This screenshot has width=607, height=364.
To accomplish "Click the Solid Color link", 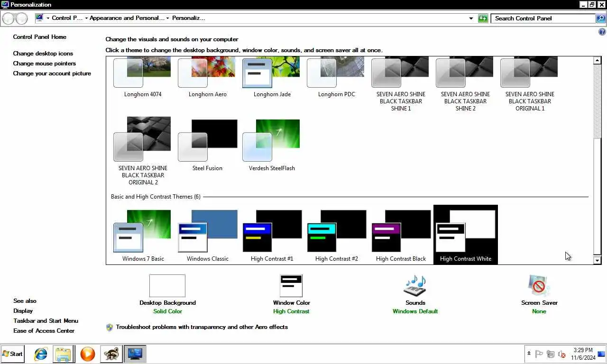I will click(167, 311).
